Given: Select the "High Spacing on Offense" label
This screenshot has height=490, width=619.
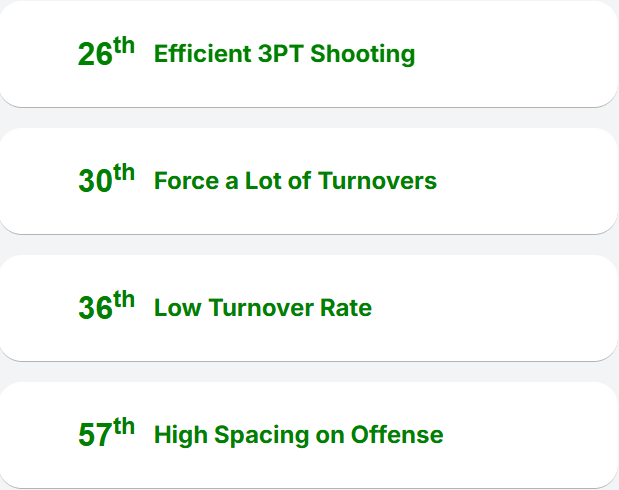Looking at the screenshot, I should pyautogui.click(x=298, y=435).
